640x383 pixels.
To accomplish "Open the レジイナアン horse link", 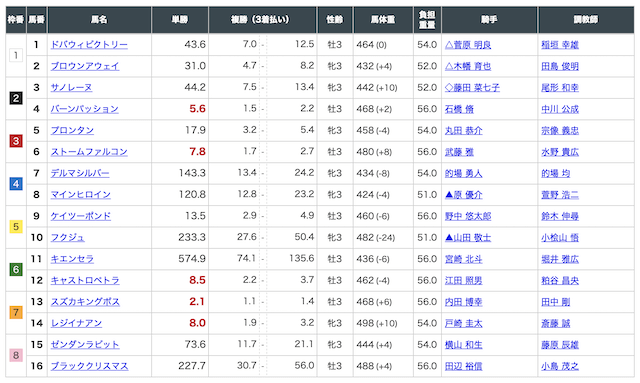I will point(76,323).
